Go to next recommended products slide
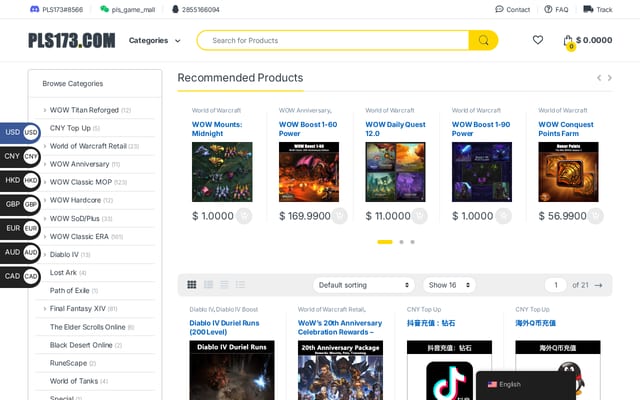Image resolution: width=640 pixels, height=400 pixels. [609, 78]
